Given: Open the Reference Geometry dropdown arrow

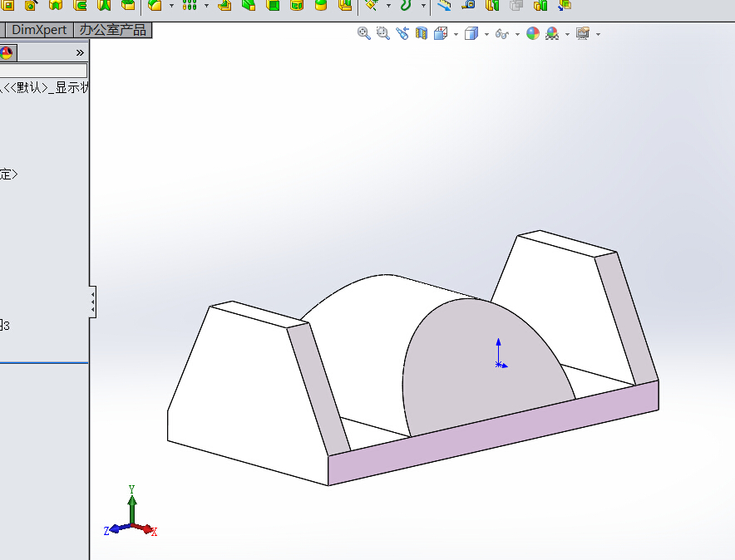Looking at the screenshot, I should 388,6.
